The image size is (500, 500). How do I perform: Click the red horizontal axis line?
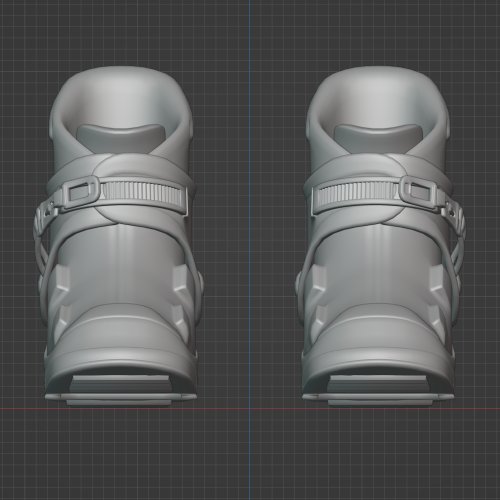point(250,409)
